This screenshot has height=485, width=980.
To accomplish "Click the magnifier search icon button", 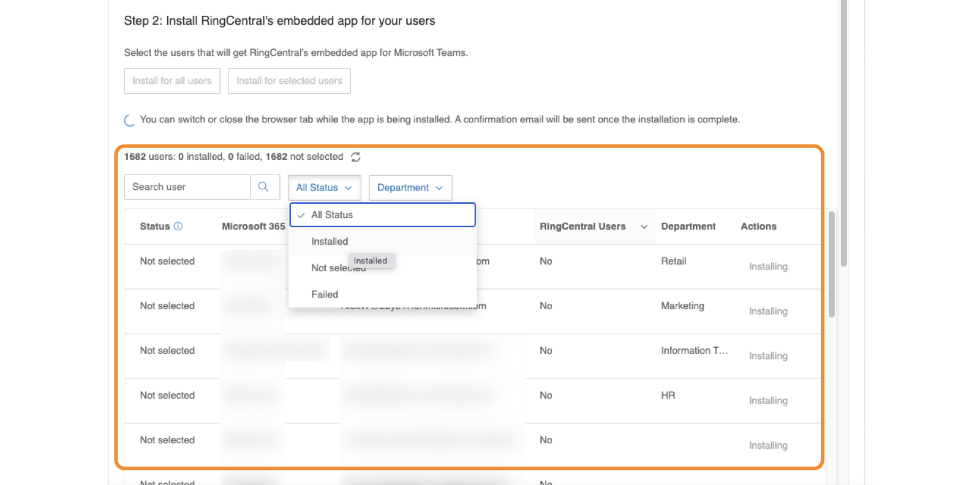I will [x=263, y=187].
